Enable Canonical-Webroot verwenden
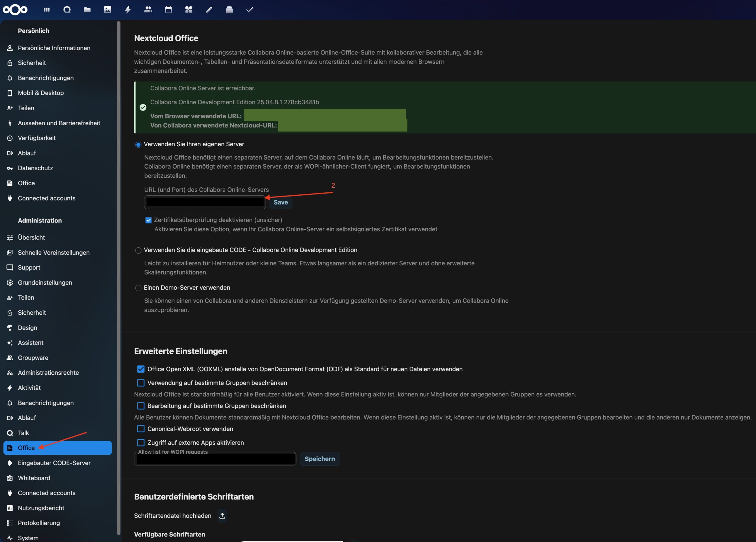The image size is (756, 542). pos(140,429)
